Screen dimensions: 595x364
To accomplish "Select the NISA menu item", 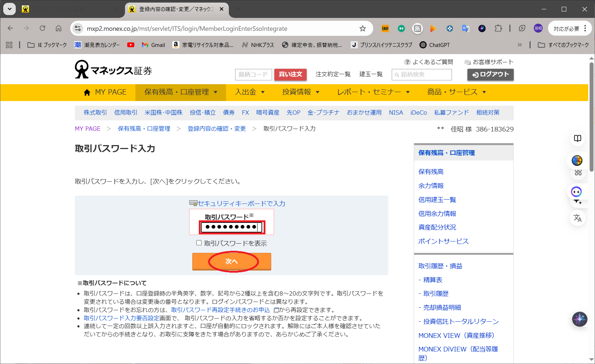I will 396,112.
